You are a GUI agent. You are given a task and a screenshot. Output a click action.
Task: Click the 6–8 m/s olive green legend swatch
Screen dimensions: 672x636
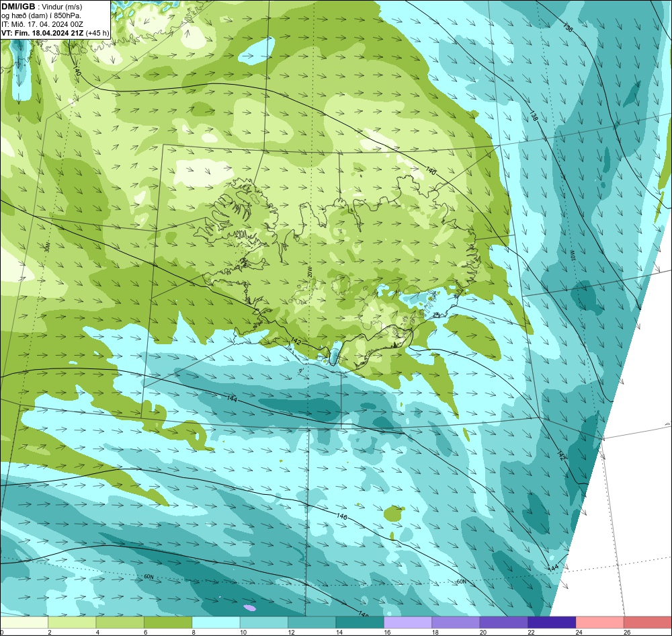(x=168, y=623)
